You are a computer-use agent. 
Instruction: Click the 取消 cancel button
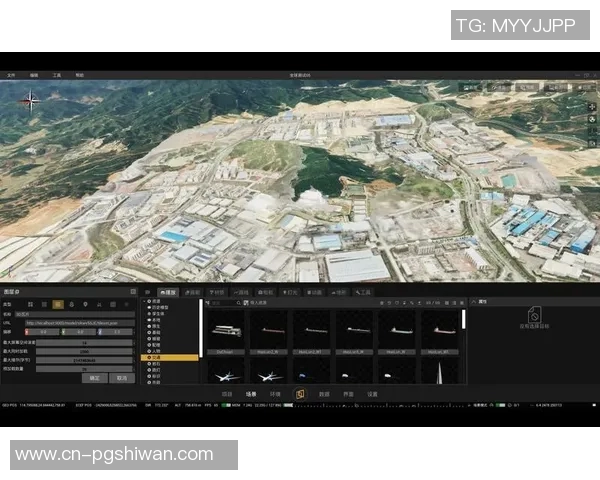coord(122,378)
